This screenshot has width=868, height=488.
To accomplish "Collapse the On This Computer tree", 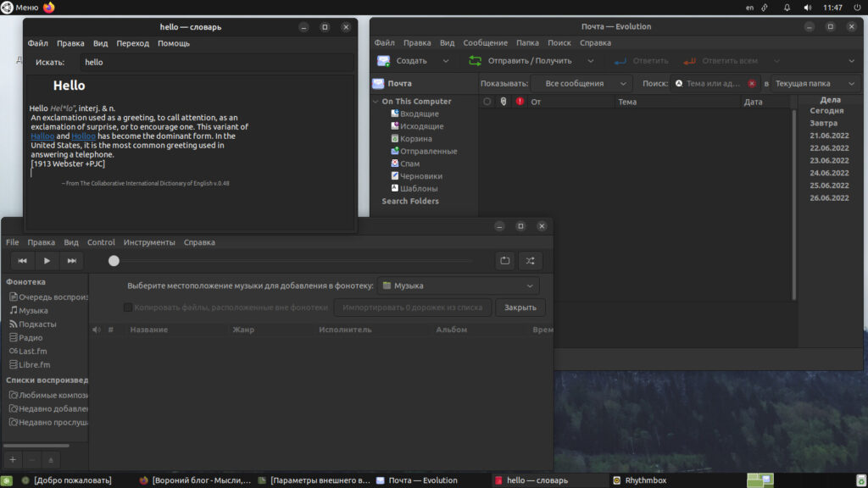I will pyautogui.click(x=376, y=102).
